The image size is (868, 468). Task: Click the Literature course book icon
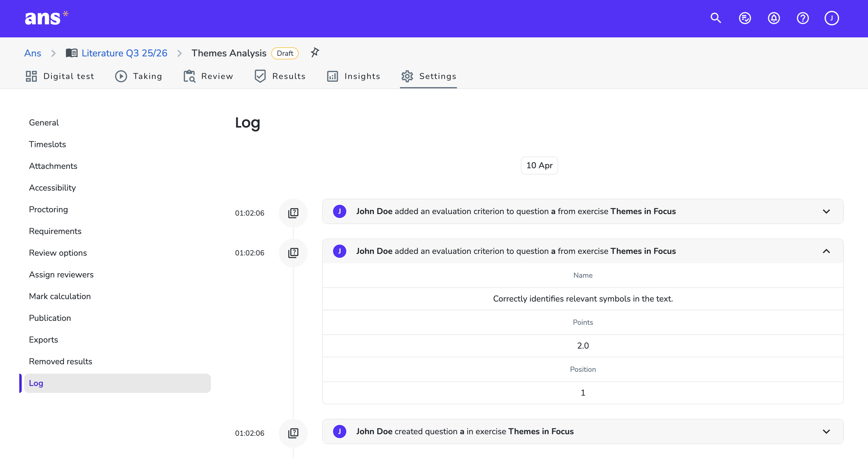pos(71,53)
